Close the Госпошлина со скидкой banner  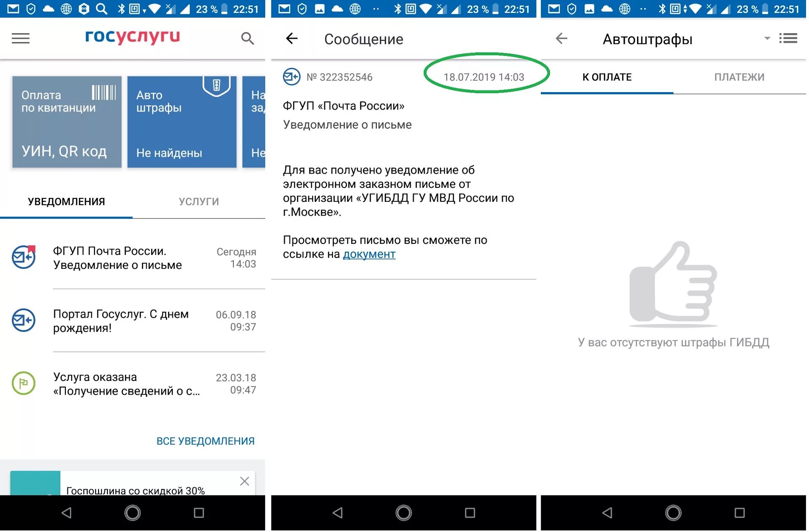(244, 481)
